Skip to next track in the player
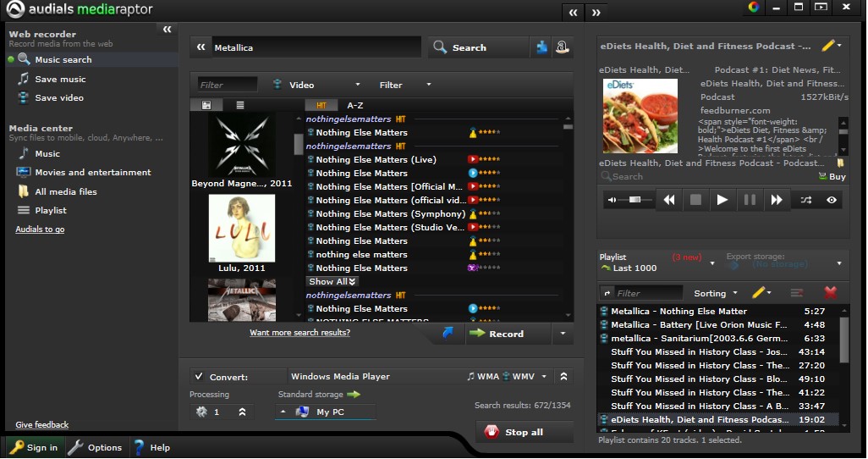Image resolution: width=868 pixels, height=459 pixels. point(776,201)
